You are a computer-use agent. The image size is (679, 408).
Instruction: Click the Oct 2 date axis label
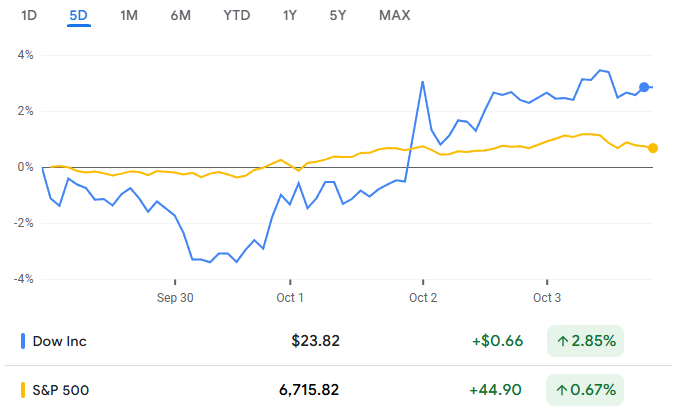(424, 297)
